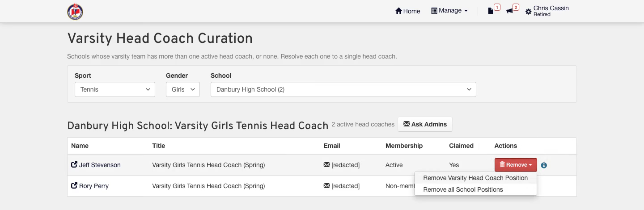Open Jeff Stevenson's external profile link icon
The height and width of the screenshot is (210, 644).
(x=74, y=165)
